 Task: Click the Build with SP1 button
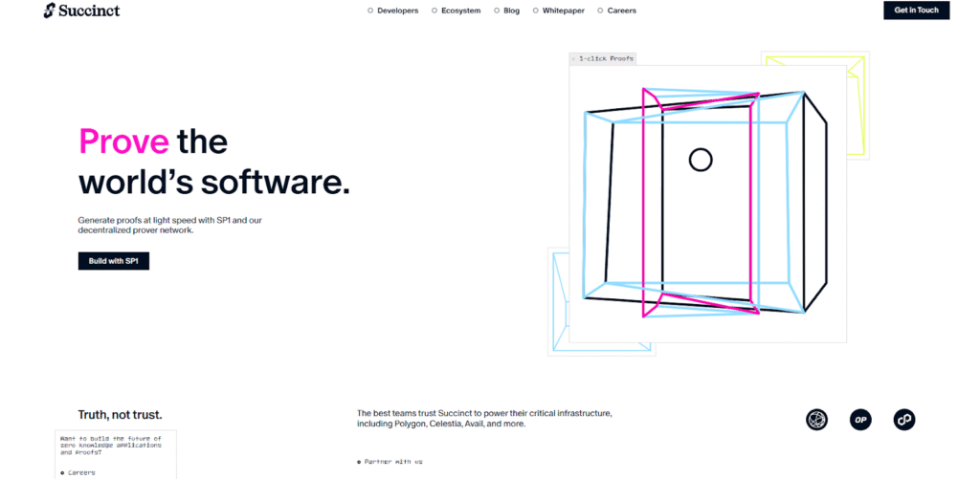pos(113,261)
